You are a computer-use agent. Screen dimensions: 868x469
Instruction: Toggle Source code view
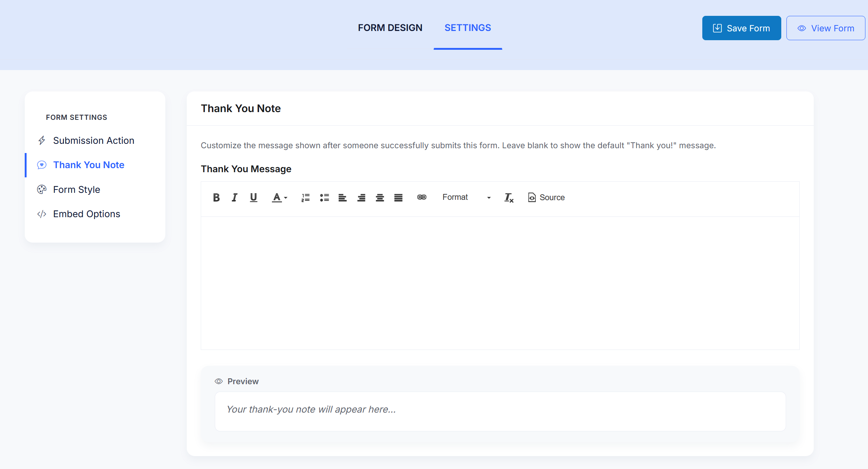point(546,198)
